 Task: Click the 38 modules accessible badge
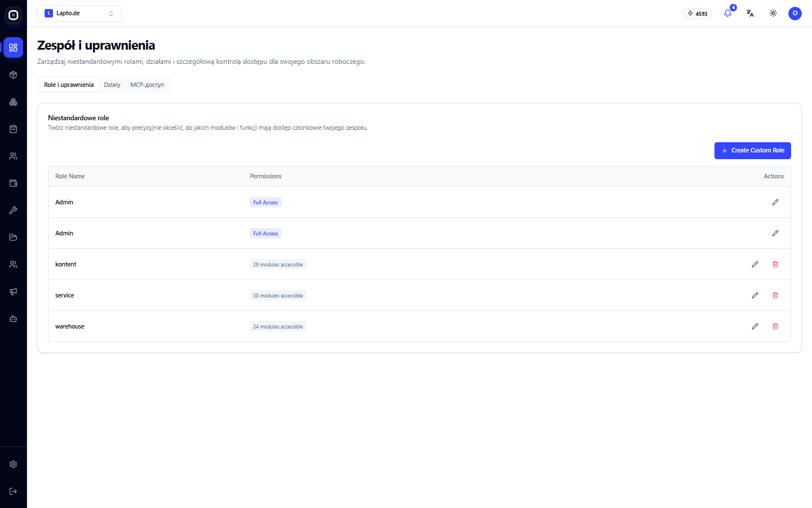(278, 295)
